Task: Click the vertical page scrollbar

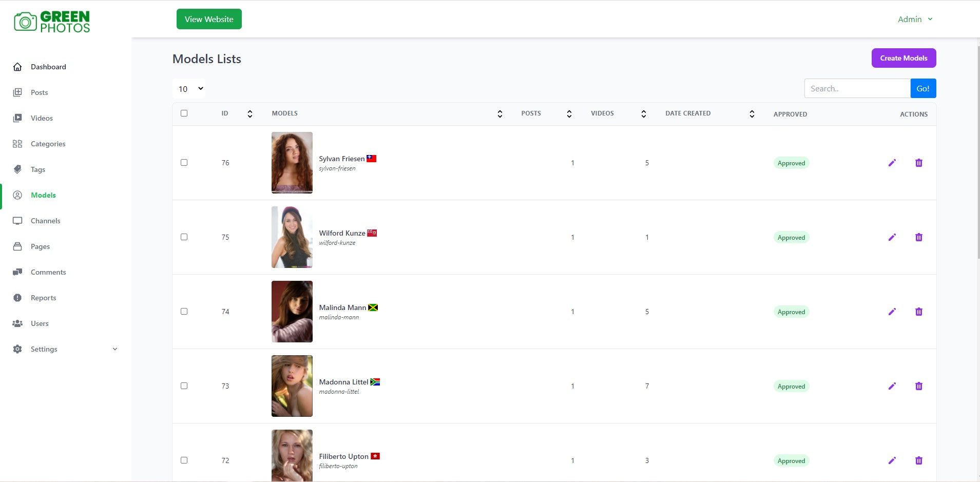Action: pos(978,154)
